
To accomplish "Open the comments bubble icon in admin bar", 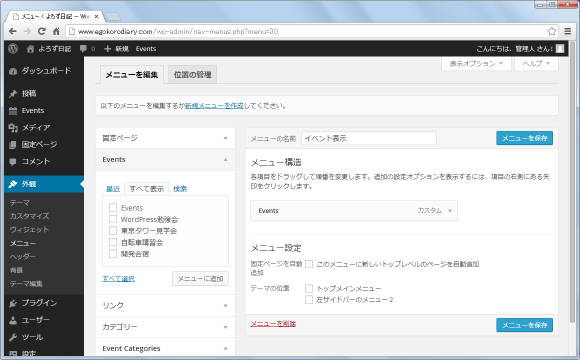I will tap(83, 48).
